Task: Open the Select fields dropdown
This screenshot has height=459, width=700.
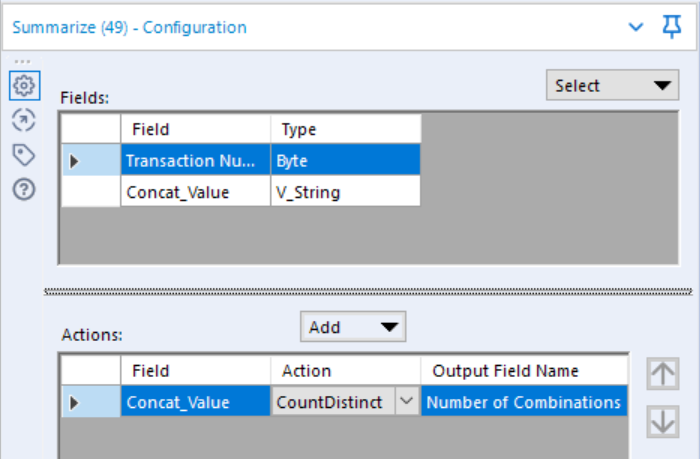Action: 612,85
